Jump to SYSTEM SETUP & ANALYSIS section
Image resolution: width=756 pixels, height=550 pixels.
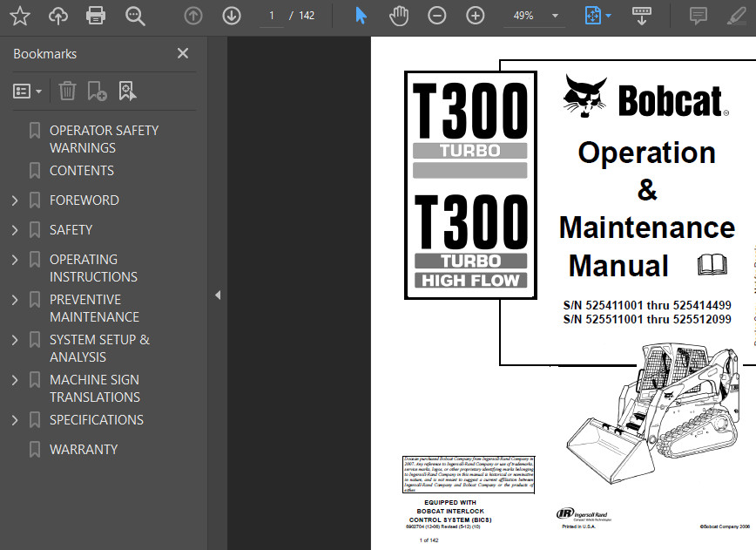pos(100,349)
